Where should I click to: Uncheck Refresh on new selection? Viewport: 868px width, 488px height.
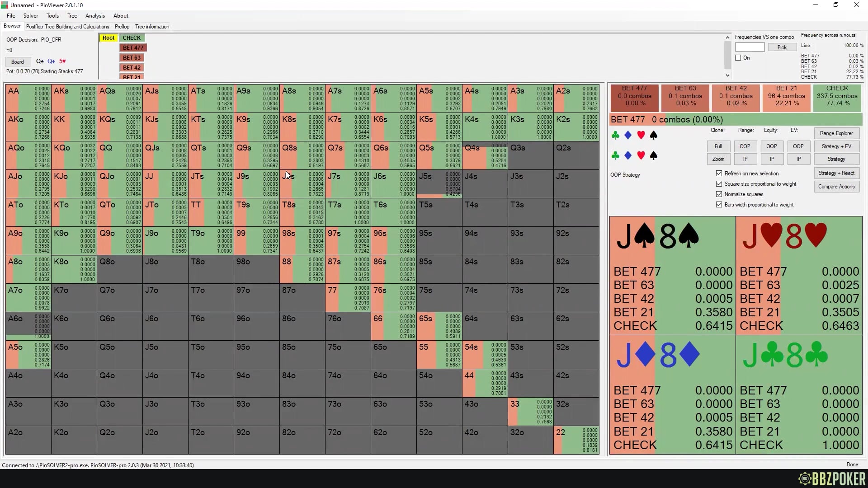[x=719, y=173]
